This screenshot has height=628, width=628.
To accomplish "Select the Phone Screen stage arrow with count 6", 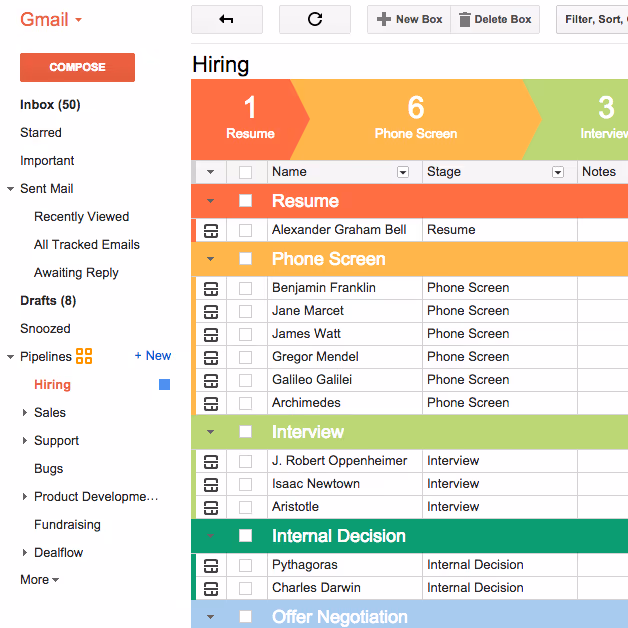I will (x=416, y=119).
